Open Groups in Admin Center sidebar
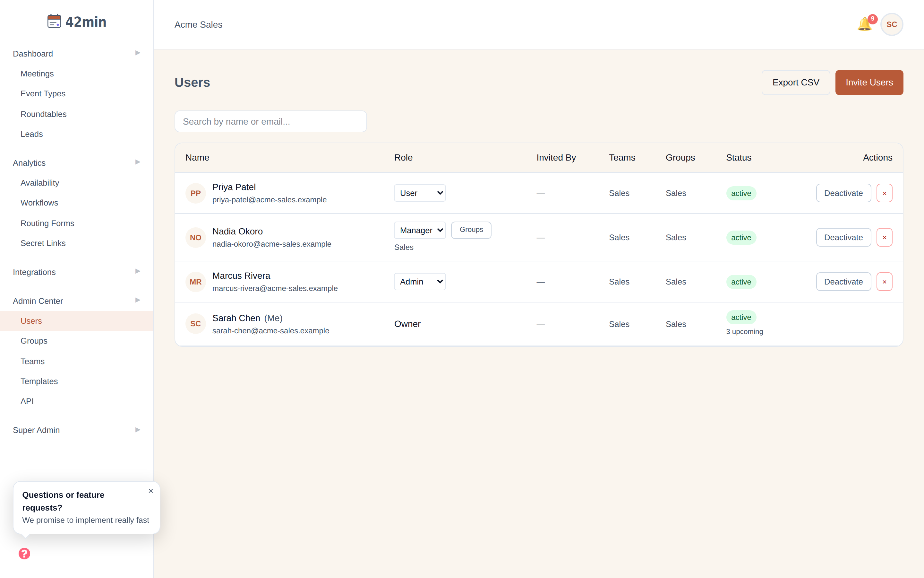 34,341
